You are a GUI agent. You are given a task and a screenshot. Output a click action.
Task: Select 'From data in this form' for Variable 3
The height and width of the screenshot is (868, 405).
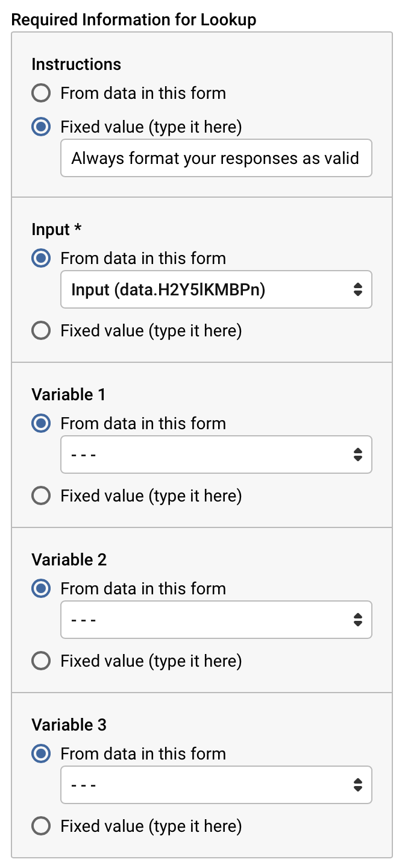pos(41,754)
